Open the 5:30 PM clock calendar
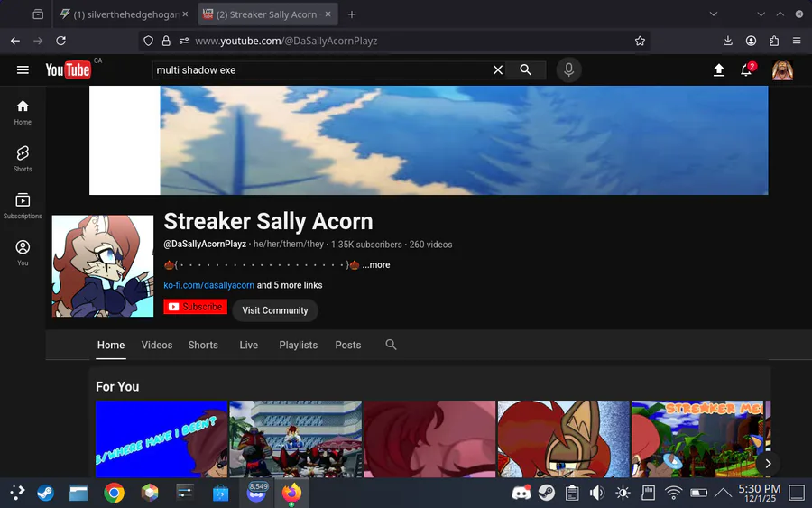 pyautogui.click(x=759, y=493)
